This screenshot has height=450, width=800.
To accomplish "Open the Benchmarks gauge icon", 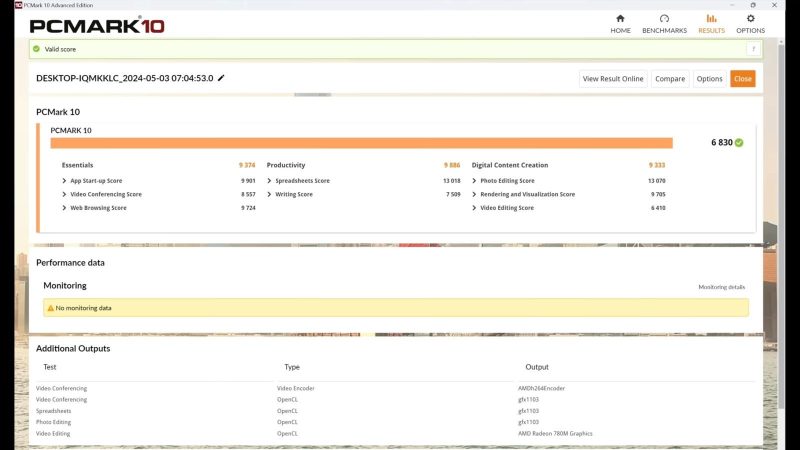I will point(664,18).
